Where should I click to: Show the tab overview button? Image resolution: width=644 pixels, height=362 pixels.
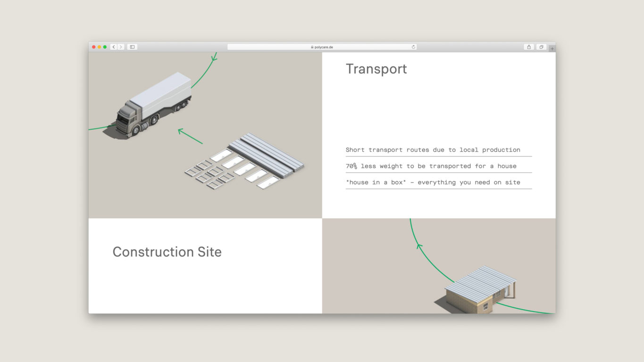[541, 47]
